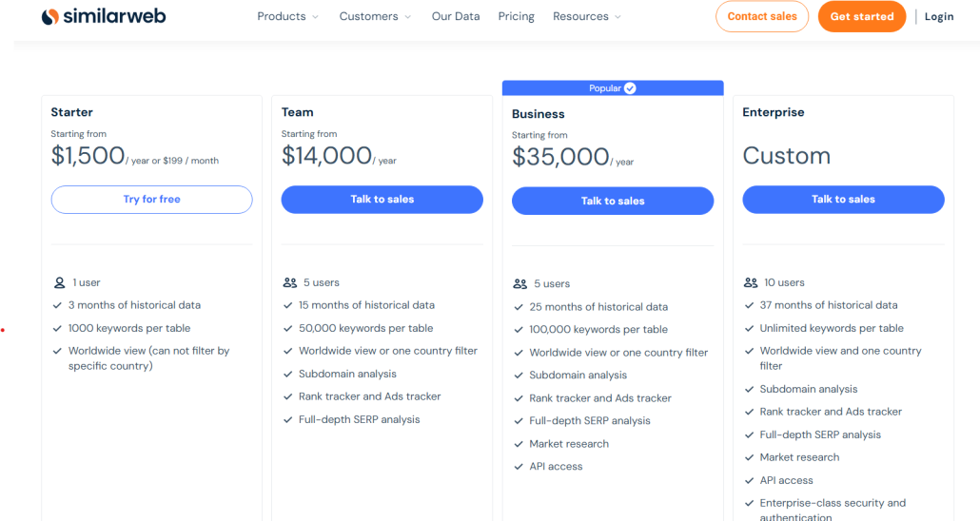Click the single user icon in Starter plan
This screenshot has height=521, width=980.
pos(59,282)
